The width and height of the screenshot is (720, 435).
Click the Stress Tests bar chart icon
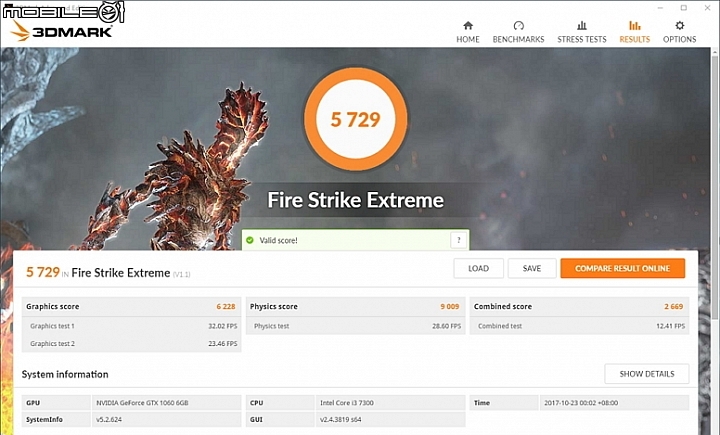coord(582,25)
